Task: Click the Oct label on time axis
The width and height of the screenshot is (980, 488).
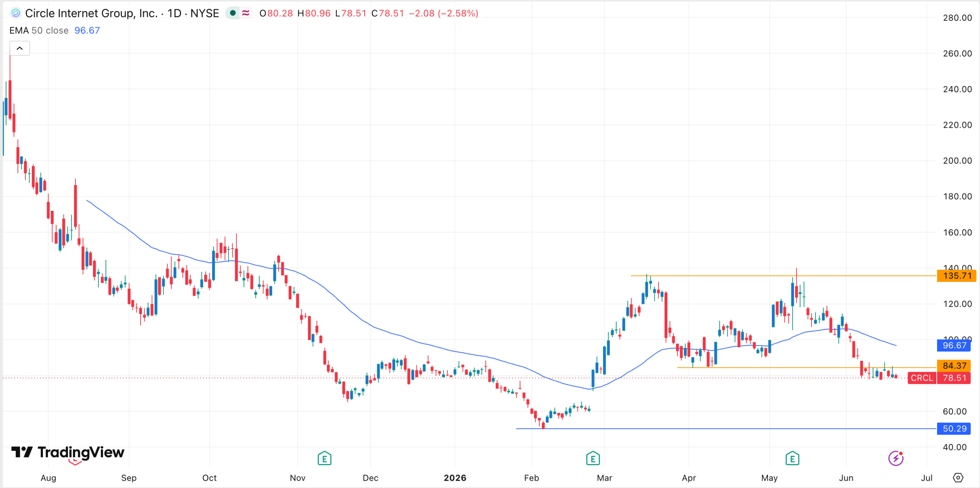Action: click(x=209, y=478)
